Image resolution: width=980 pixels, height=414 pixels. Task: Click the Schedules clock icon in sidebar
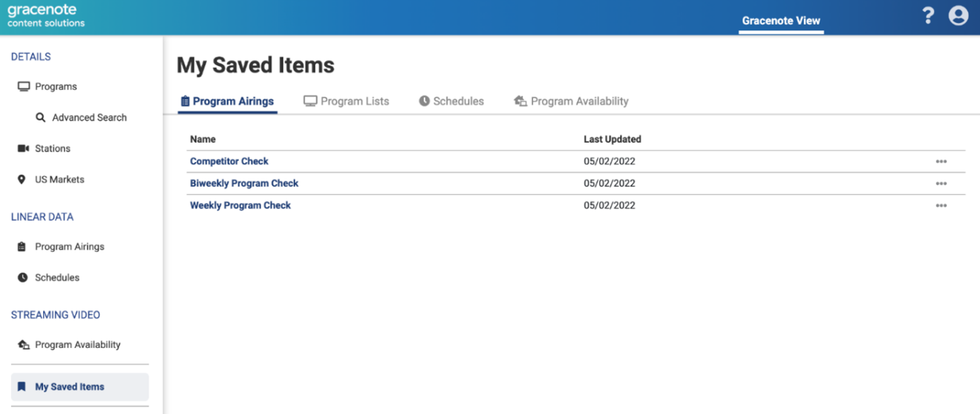point(22,277)
